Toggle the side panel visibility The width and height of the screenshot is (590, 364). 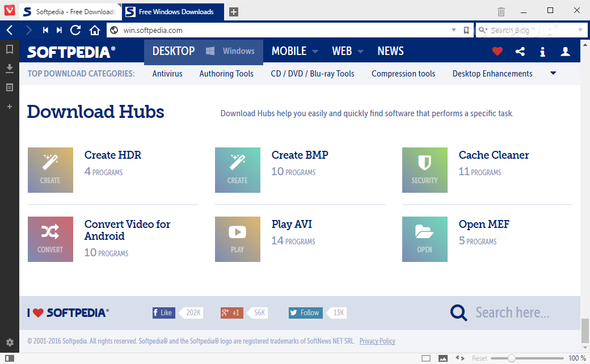pos(10,358)
